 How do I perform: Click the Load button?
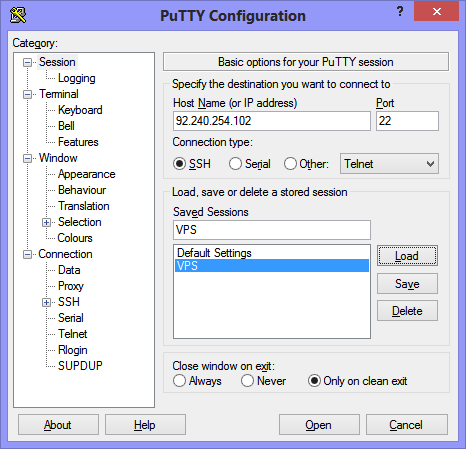pos(407,256)
